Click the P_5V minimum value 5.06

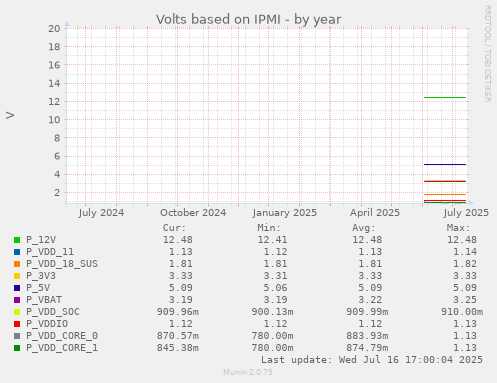(275, 288)
